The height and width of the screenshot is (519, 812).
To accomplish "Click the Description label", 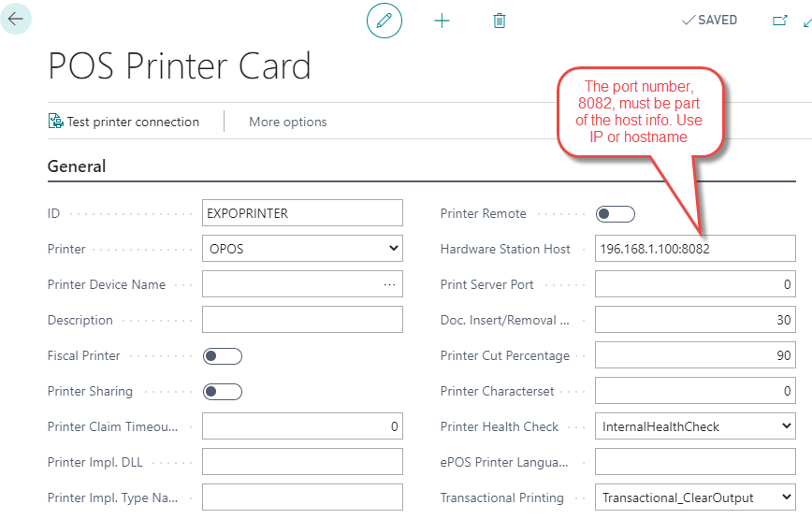I will (80, 321).
